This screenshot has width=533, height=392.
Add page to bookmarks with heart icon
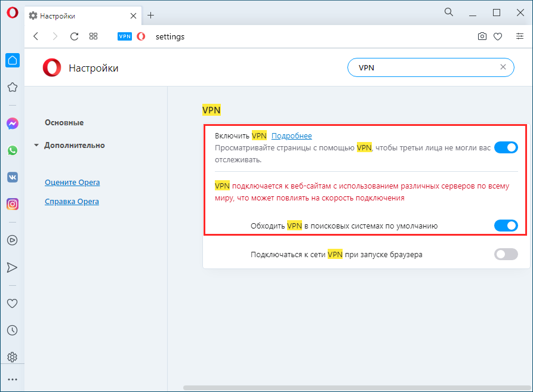498,36
